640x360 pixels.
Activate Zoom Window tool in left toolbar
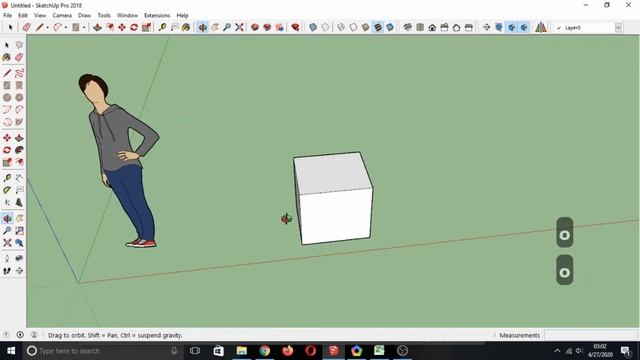[19, 231]
